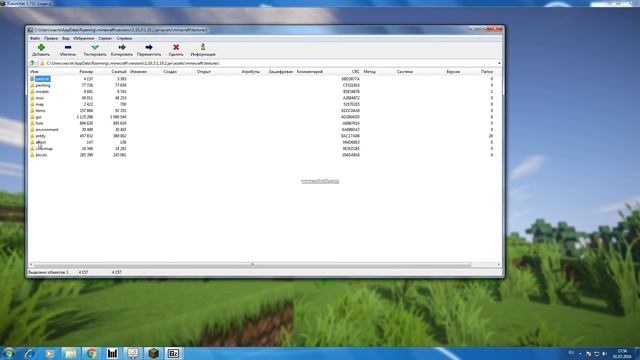Click the green plus Add (Добавить) toolbar icon
The width and height of the screenshot is (640, 360).
click(41, 48)
